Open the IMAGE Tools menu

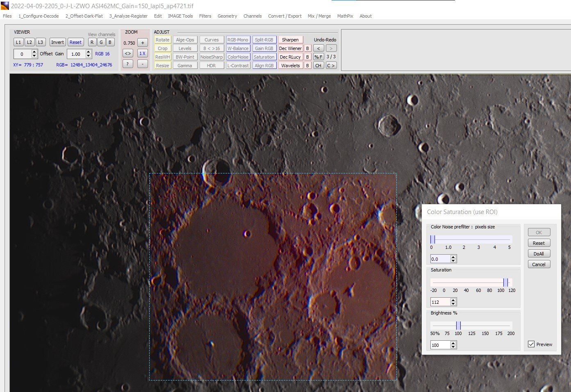pos(180,16)
